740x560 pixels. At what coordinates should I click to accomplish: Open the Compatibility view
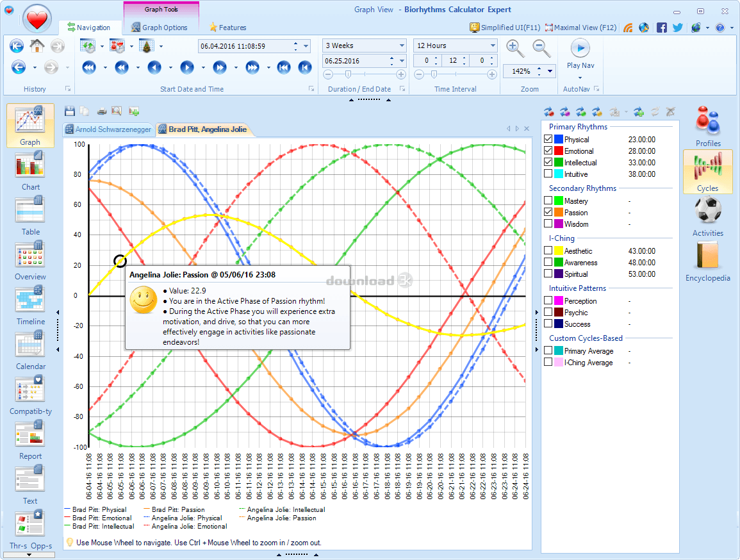click(30, 395)
